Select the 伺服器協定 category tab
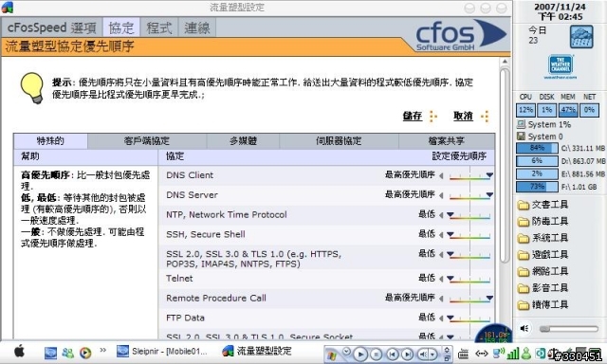 [339, 141]
